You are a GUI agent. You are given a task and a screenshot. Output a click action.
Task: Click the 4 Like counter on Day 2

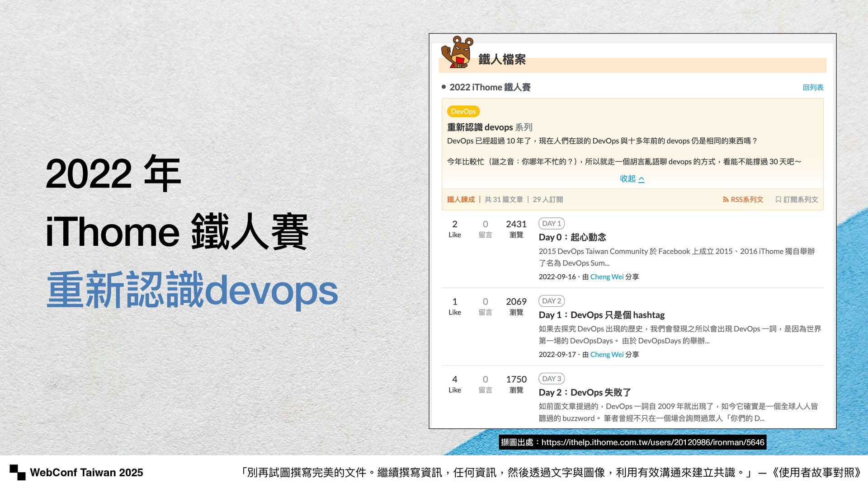(454, 384)
